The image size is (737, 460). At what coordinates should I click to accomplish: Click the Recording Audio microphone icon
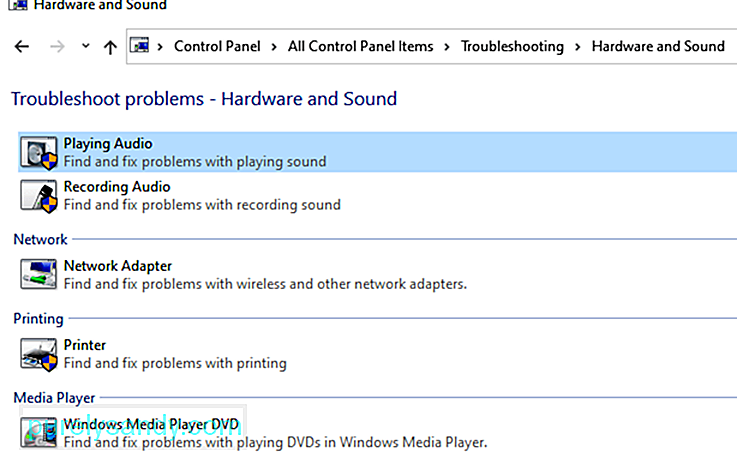click(x=39, y=196)
